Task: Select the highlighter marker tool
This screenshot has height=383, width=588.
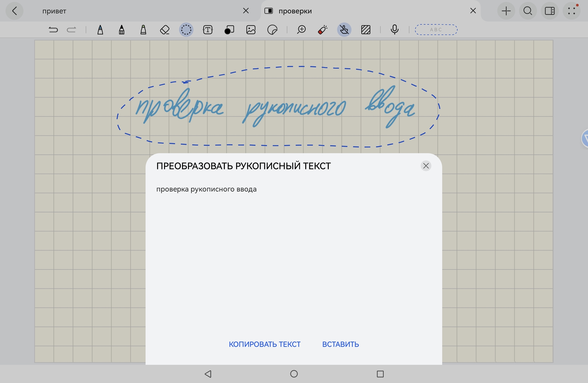Action: coord(143,30)
